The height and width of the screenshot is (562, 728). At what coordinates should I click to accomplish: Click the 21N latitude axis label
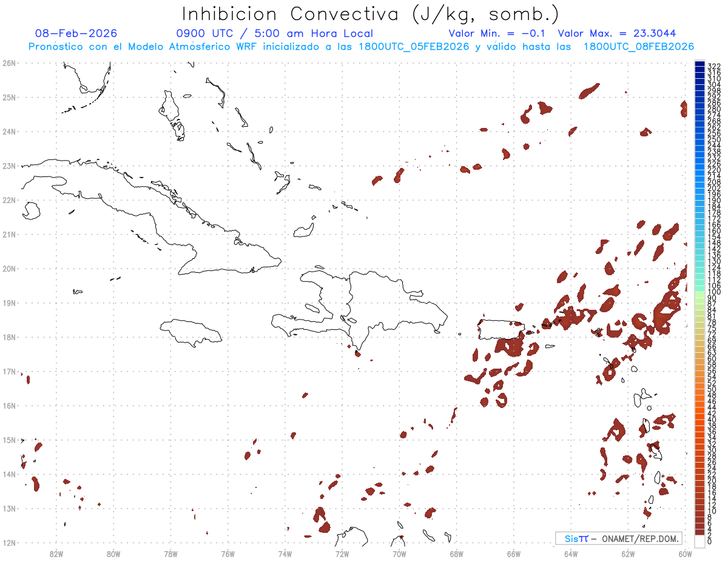tap(9, 234)
